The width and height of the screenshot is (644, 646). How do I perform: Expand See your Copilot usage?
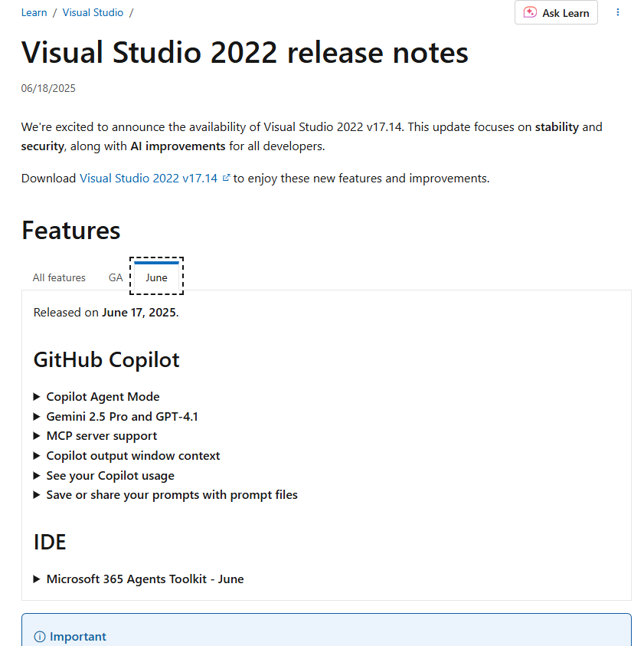pos(103,475)
